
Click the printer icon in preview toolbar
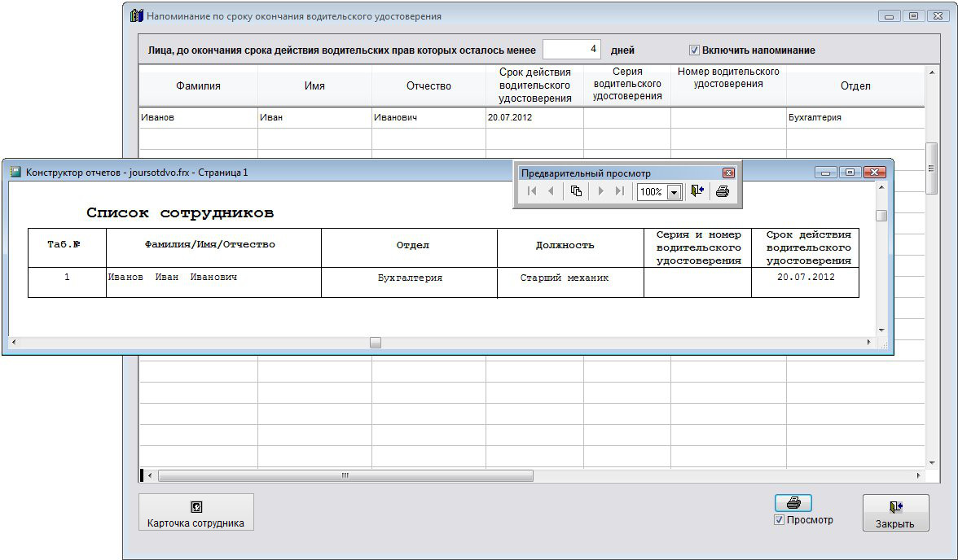(x=722, y=192)
